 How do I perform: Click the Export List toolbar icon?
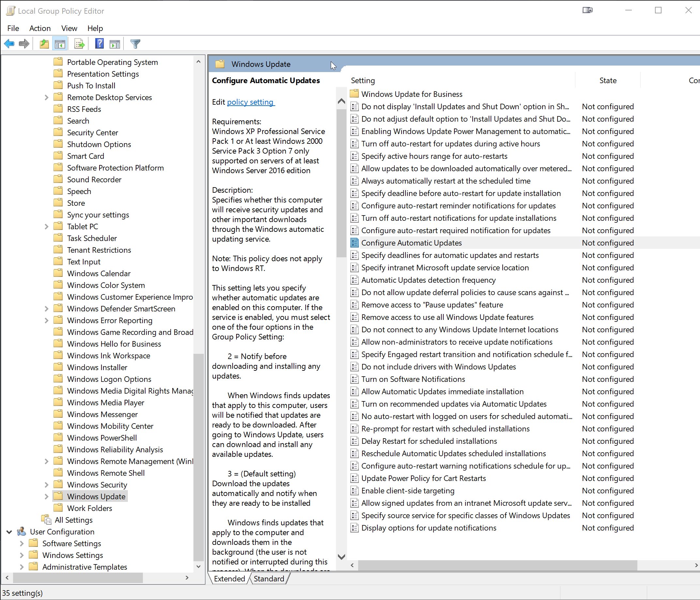tap(79, 43)
